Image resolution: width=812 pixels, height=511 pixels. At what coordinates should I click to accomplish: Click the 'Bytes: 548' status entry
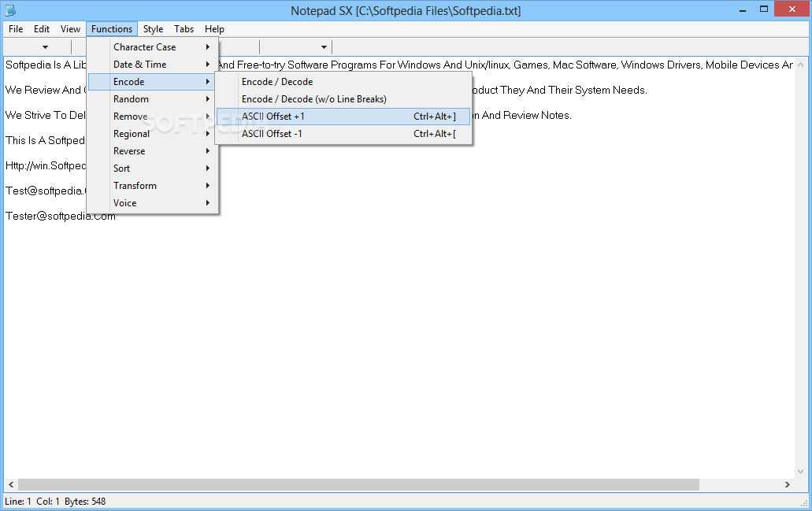coord(85,502)
